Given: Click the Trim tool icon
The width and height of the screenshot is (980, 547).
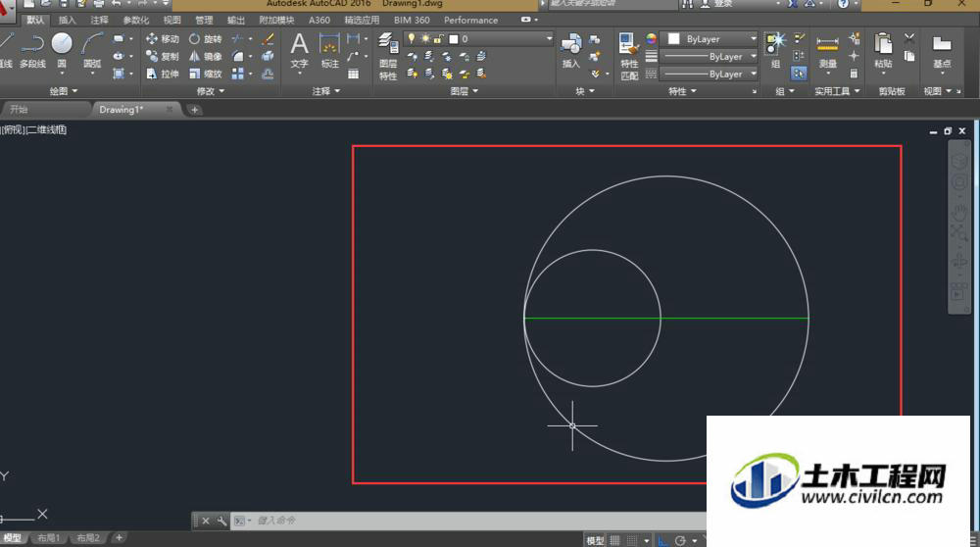Looking at the screenshot, I should pyautogui.click(x=237, y=39).
